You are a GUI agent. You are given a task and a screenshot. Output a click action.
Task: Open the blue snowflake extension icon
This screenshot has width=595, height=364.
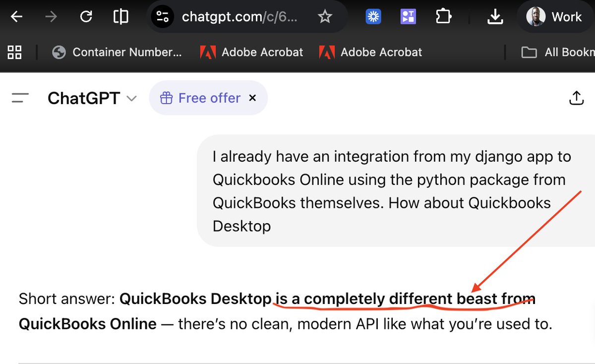(373, 17)
